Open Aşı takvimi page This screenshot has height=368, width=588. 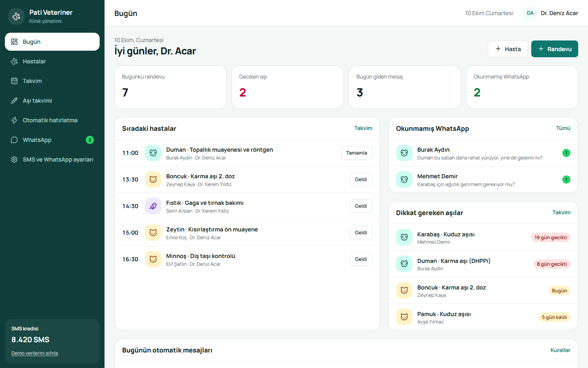click(x=52, y=101)
